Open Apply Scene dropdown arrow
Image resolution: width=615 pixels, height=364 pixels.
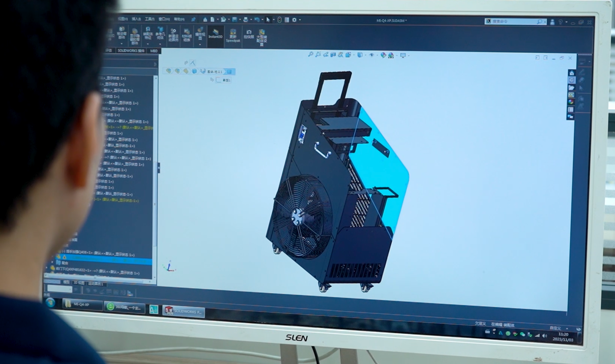click(396, 56)
